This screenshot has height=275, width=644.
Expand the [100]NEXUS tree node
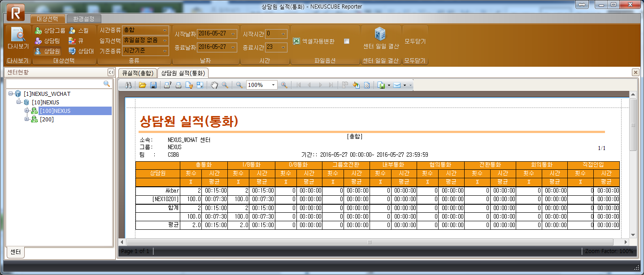click(x=26, y=111)
